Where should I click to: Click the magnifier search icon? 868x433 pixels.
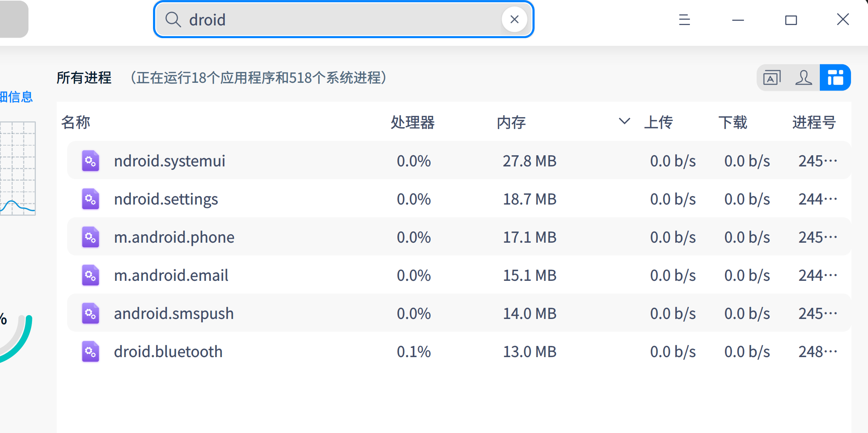point(173,20)
